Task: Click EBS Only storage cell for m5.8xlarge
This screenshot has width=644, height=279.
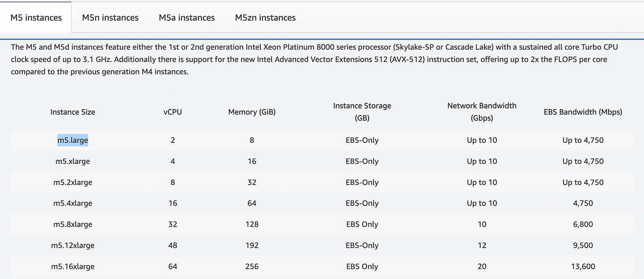Action: 362,224
